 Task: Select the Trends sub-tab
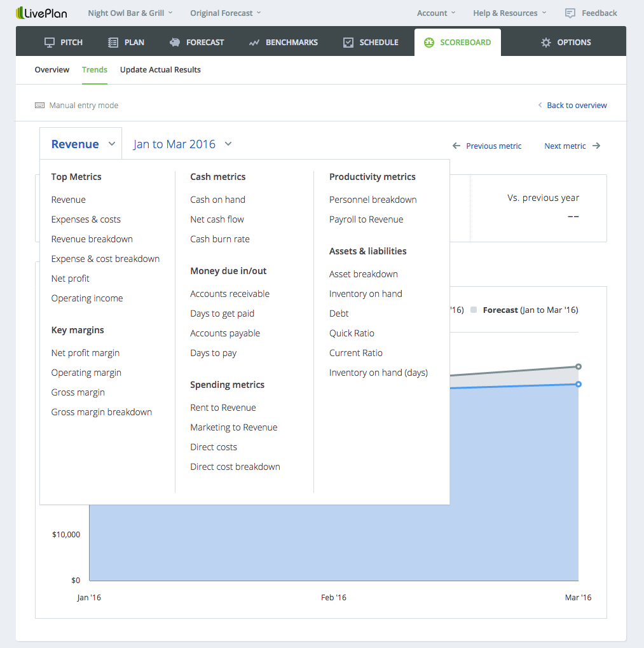[x=95, y=70]
